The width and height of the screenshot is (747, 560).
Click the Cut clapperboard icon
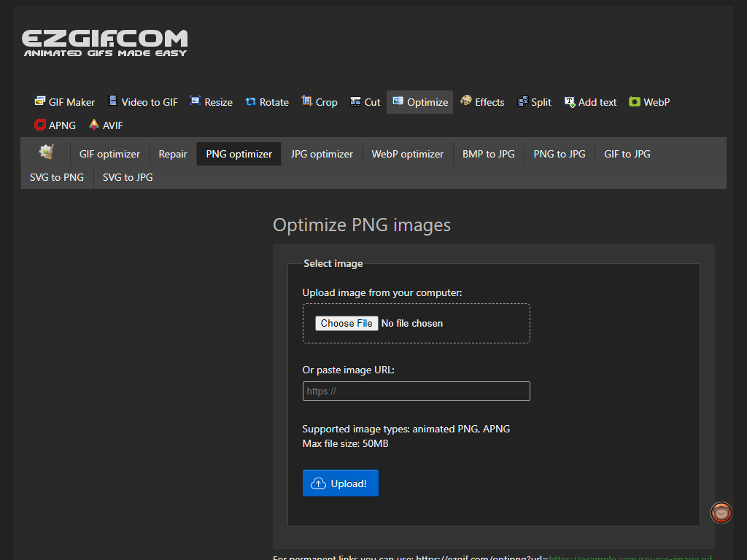click(355, 101)
